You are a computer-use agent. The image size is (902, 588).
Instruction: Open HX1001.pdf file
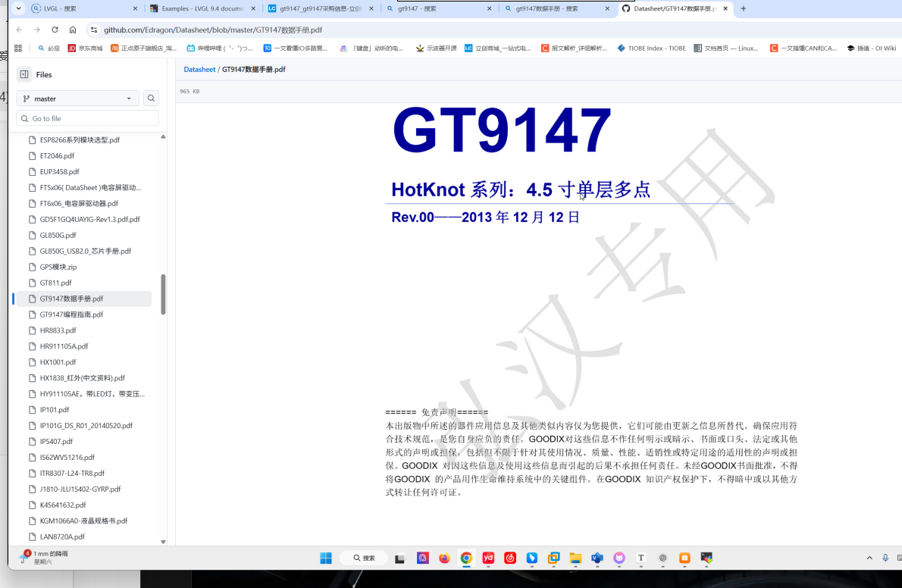coord(58,362)
